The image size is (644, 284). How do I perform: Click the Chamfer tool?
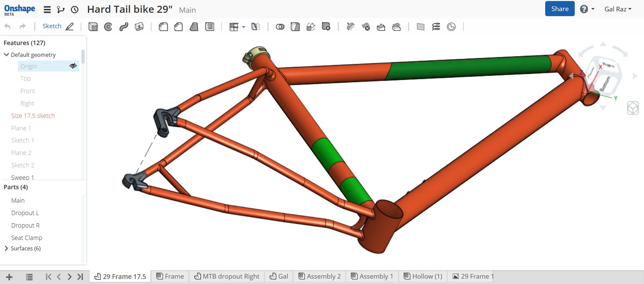pos(178,27)
